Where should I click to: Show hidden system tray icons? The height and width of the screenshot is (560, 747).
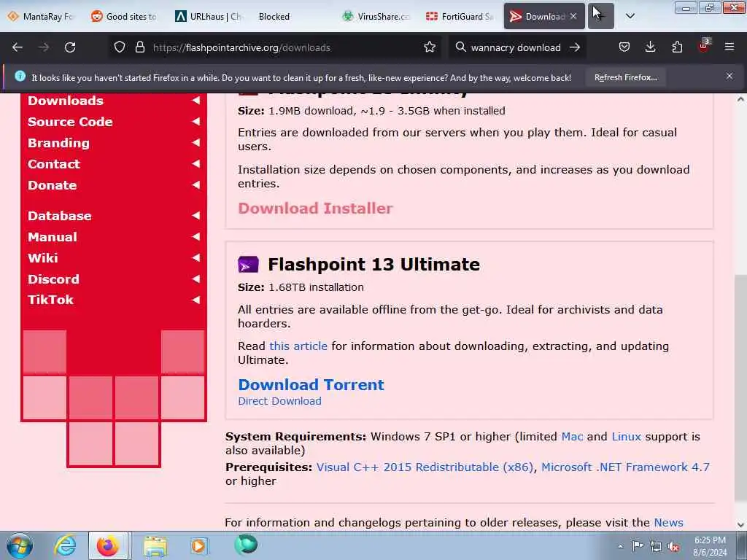[620, 546]
